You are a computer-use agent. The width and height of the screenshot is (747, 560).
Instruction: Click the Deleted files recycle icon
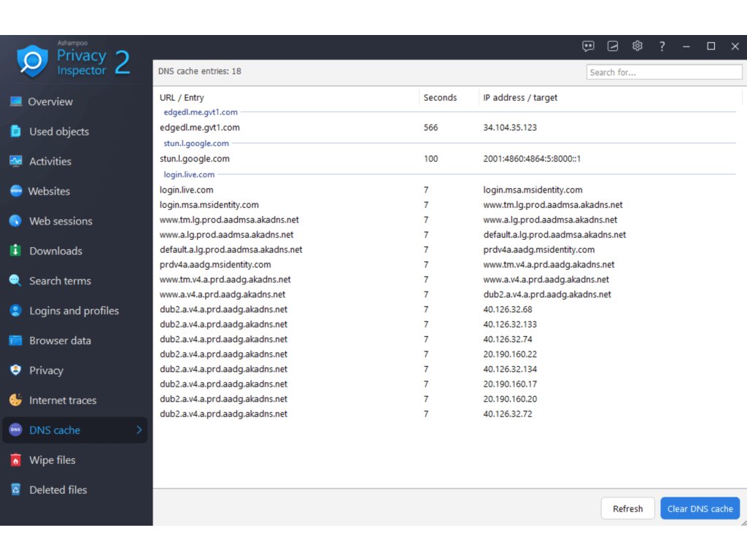(15, 490)
